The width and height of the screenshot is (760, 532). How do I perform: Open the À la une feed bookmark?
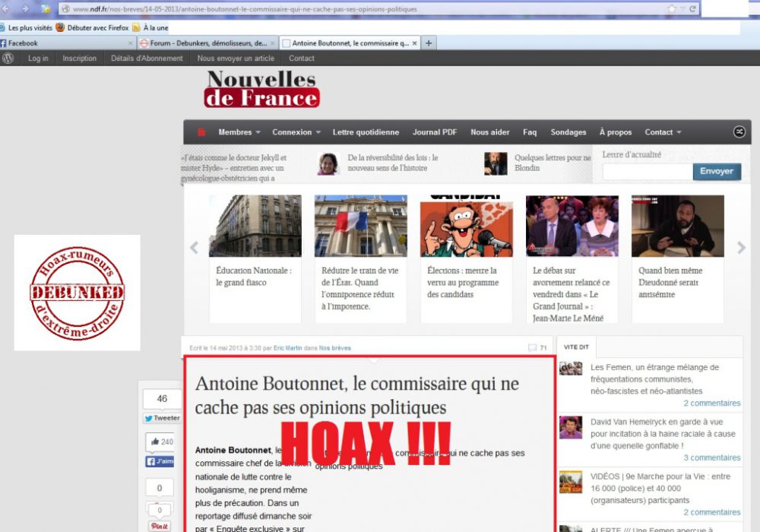(150, 27)
